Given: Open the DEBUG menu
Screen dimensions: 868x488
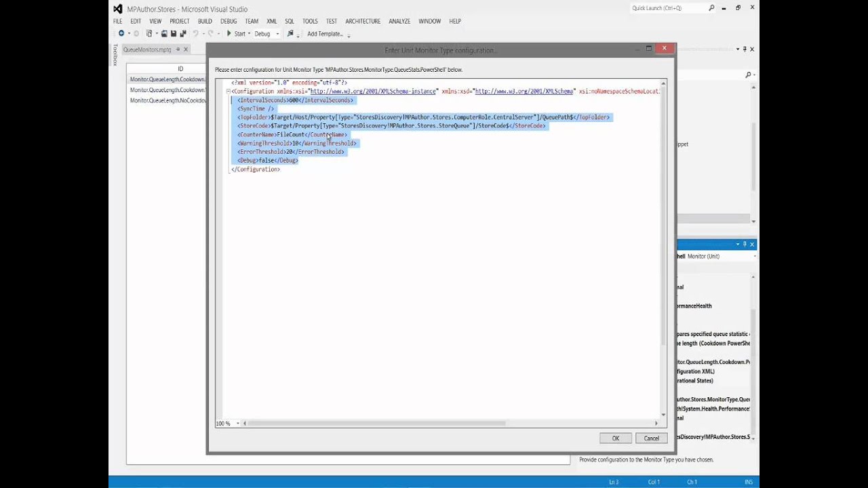Looking at the screenshot, I should [229, 21].
